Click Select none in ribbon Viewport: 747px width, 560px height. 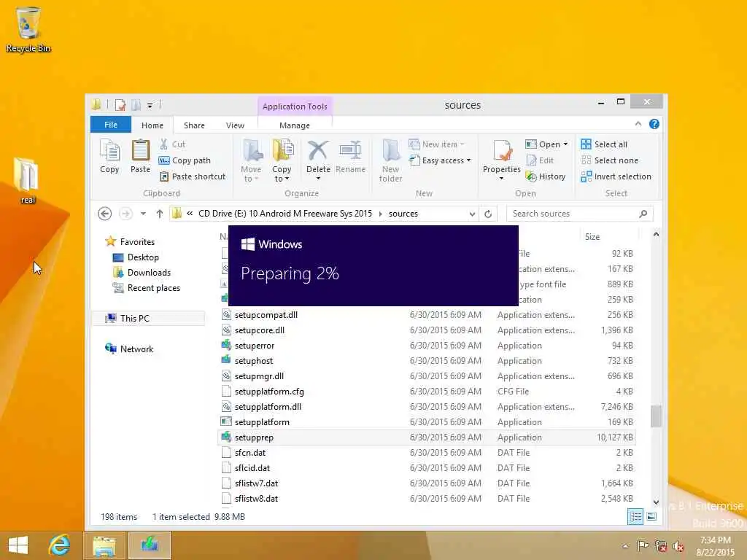610,160
